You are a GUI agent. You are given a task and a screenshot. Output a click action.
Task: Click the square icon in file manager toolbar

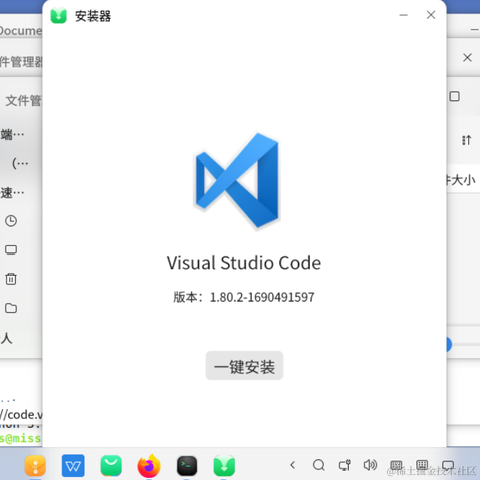455,97
